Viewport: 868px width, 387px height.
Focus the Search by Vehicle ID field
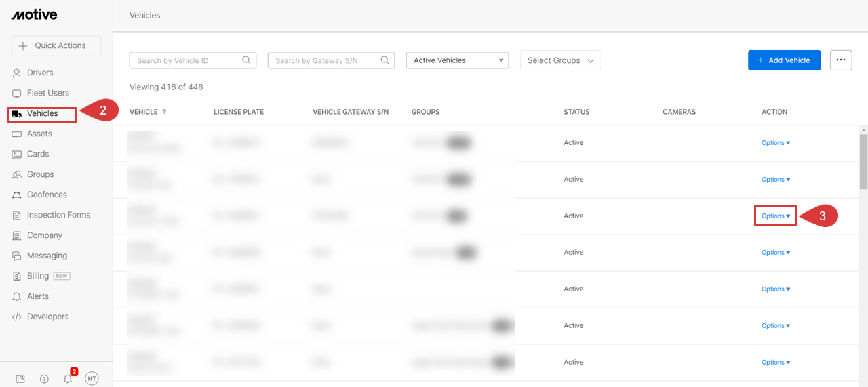coord(186,60)
